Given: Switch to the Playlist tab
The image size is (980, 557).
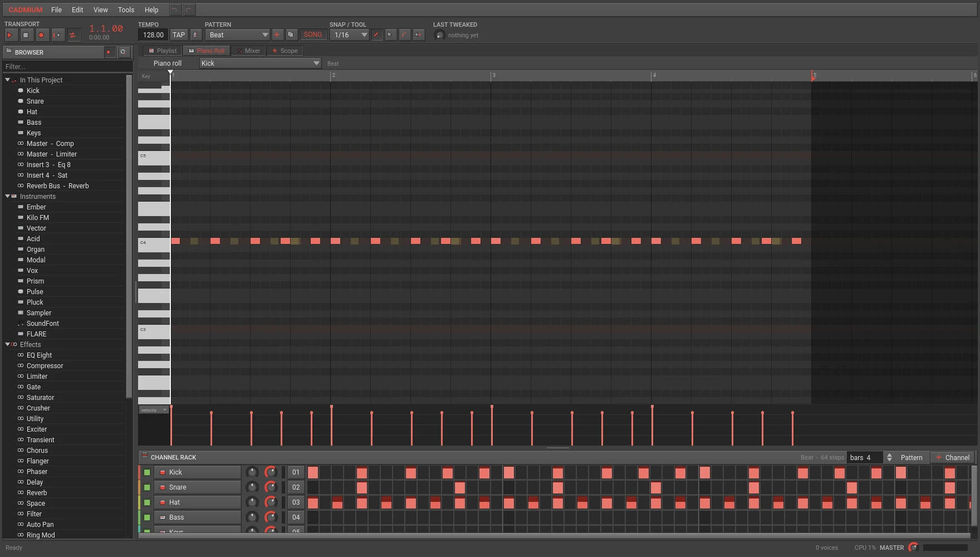Looking at the screenshot, I should pyautogui.click(x=163, y=51).
